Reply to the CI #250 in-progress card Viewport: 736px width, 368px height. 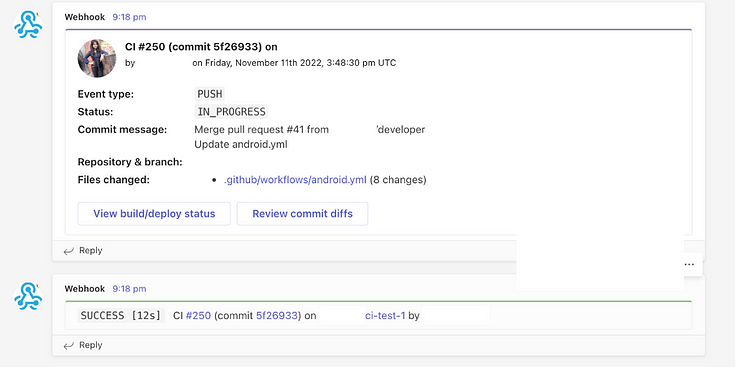(91, 251)
